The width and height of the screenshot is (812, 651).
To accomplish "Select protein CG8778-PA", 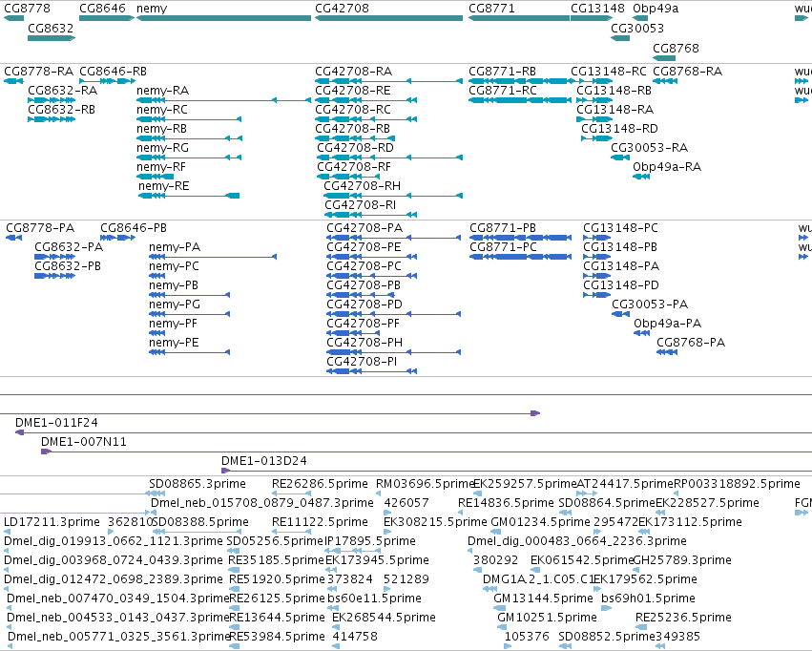I will point(40,228).
